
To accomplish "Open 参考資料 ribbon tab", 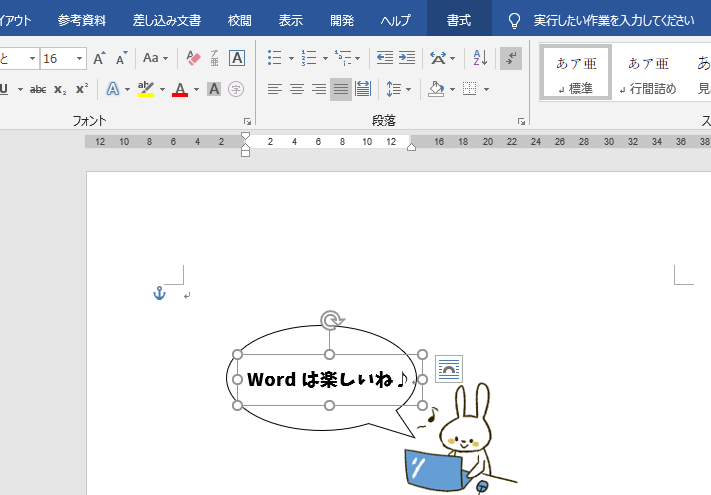I will click(82, 20).
